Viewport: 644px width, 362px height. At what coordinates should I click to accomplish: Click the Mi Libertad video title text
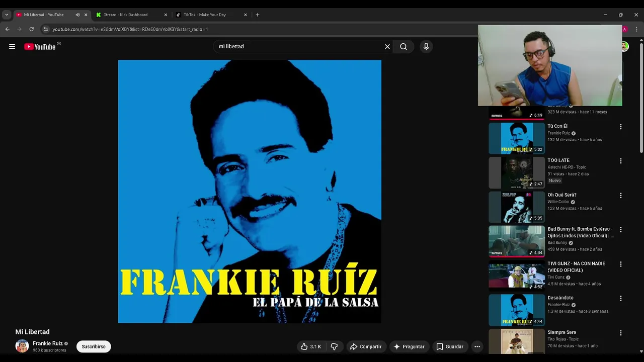pos(32,332)
